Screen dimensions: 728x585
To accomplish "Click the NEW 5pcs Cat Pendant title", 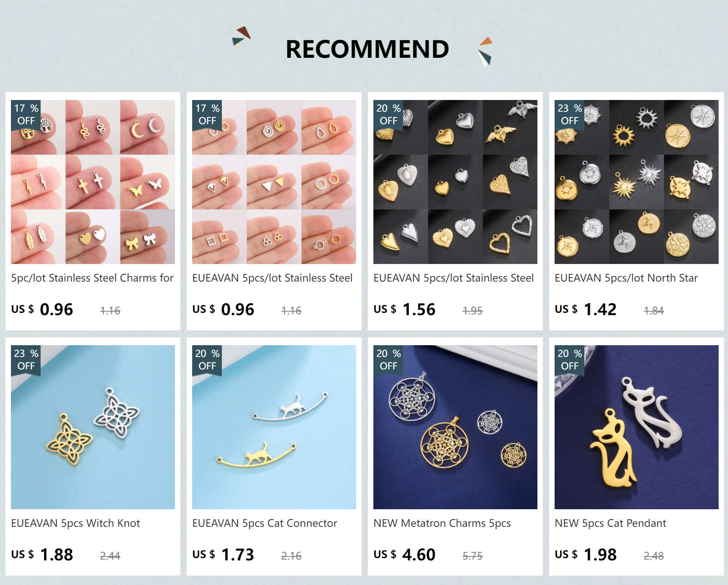I will (x=610, y=523).
